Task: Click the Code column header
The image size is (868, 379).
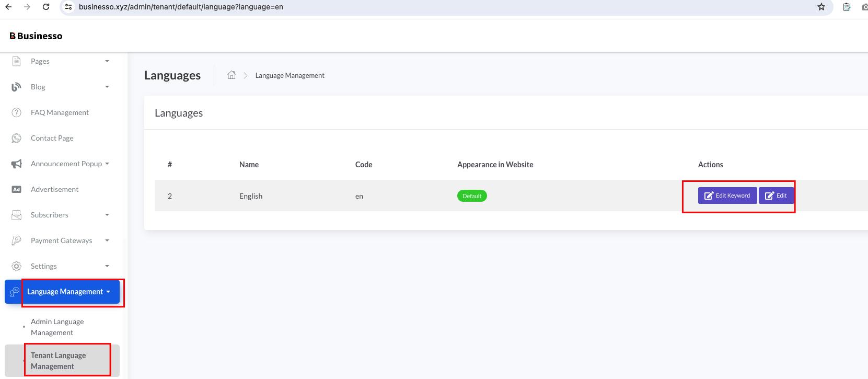Action: [x=364, y=164]
